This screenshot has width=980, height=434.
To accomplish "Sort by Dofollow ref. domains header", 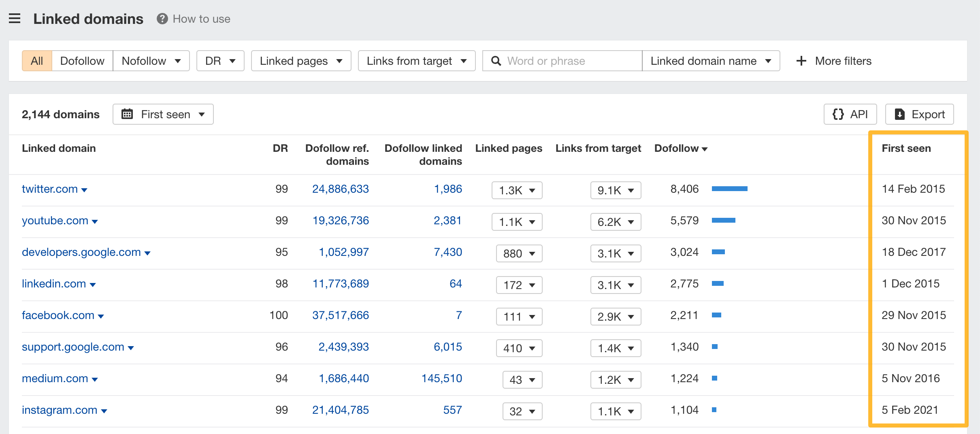I will coord(337,155).
